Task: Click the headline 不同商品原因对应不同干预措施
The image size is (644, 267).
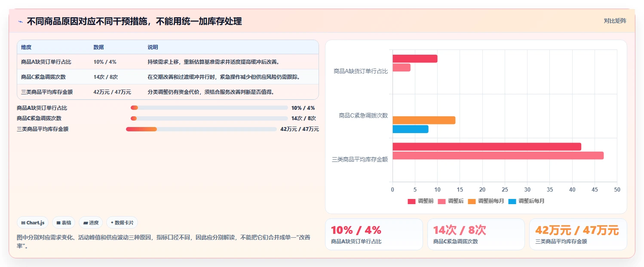Action: click(134, 21)
